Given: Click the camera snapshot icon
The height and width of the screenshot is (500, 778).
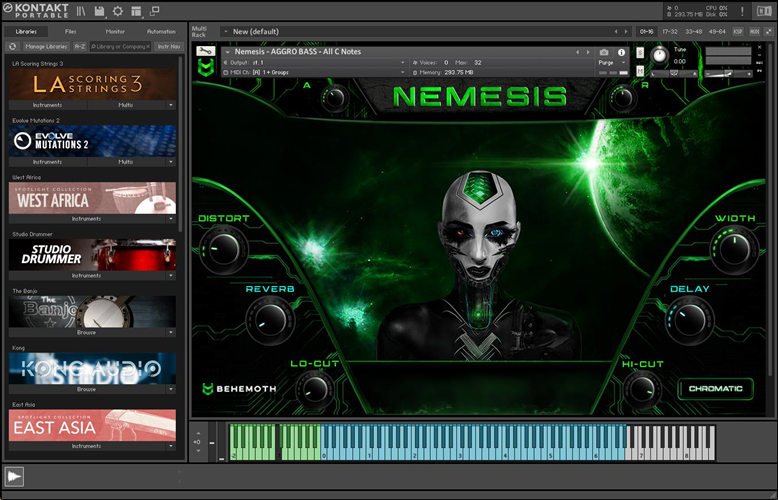Looking at the screenshot, I should point(604,52).
